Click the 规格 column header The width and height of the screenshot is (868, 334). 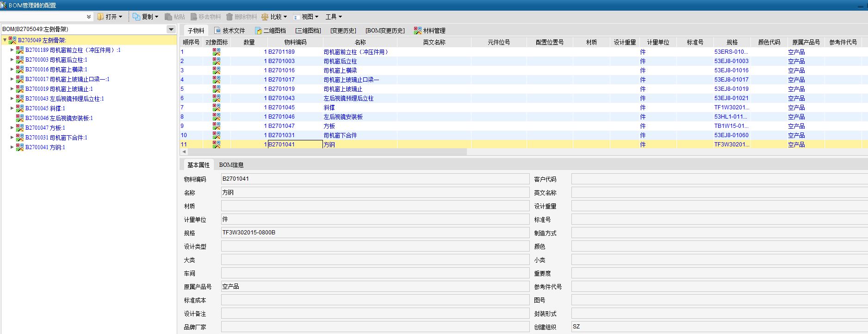point(732,42)
